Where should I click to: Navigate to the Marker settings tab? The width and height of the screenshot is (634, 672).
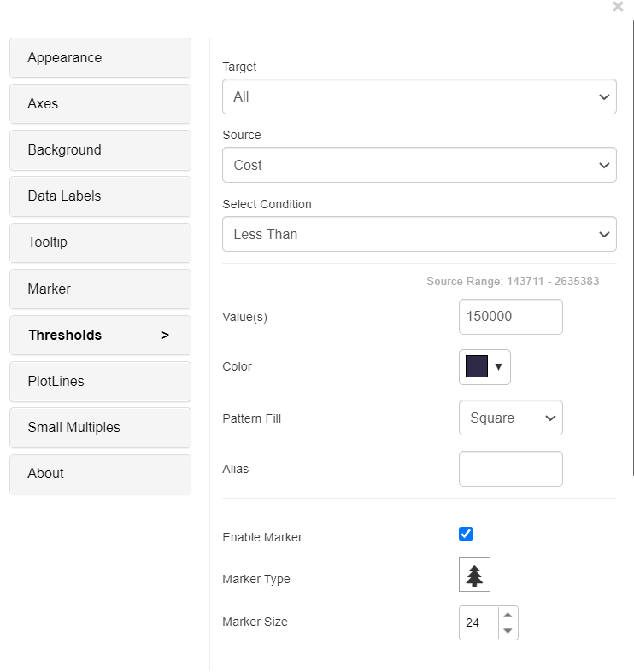[x=100, y=289]
